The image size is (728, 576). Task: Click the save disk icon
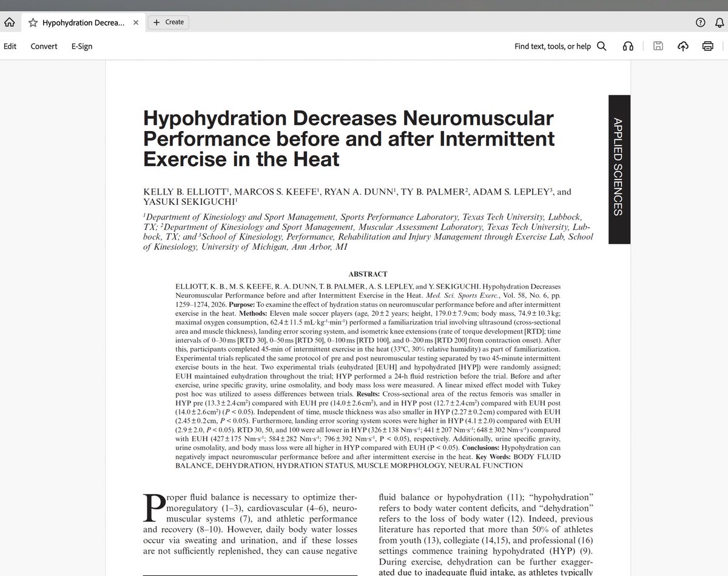pyautogui.click(x=658, y=46)
